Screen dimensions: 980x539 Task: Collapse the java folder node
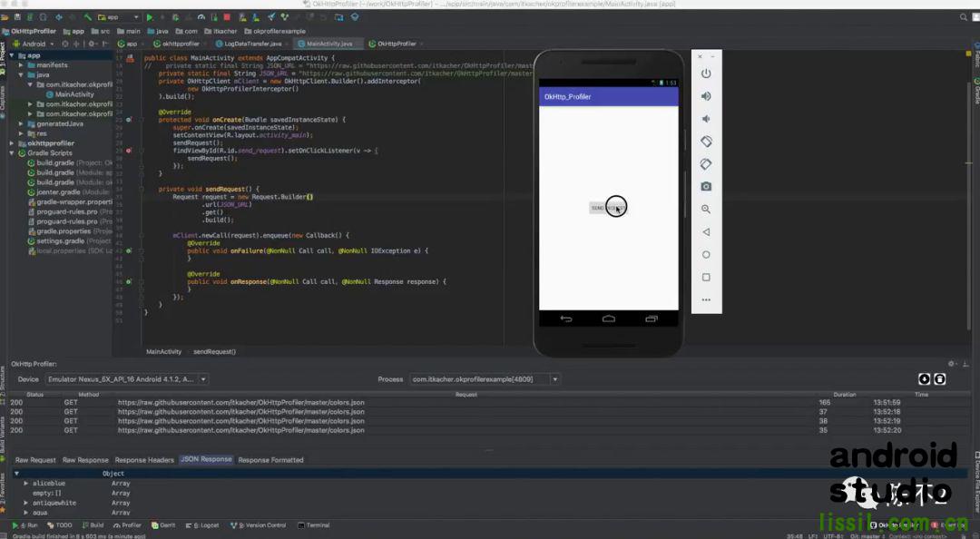pos(21,75)
